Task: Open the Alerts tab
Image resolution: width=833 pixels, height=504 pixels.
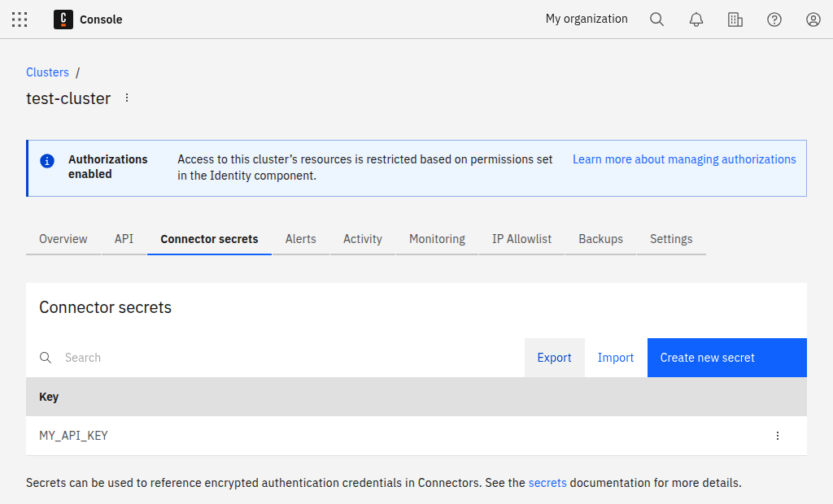Action: (300, 239)
